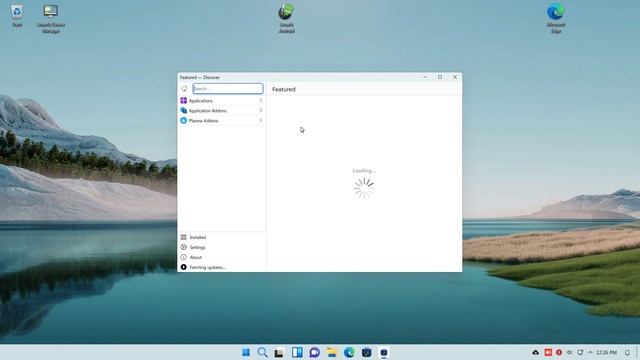Open the Installed apps page
Image resolution: width=640 pixels, height=360 pixels.
pos(222,237)
